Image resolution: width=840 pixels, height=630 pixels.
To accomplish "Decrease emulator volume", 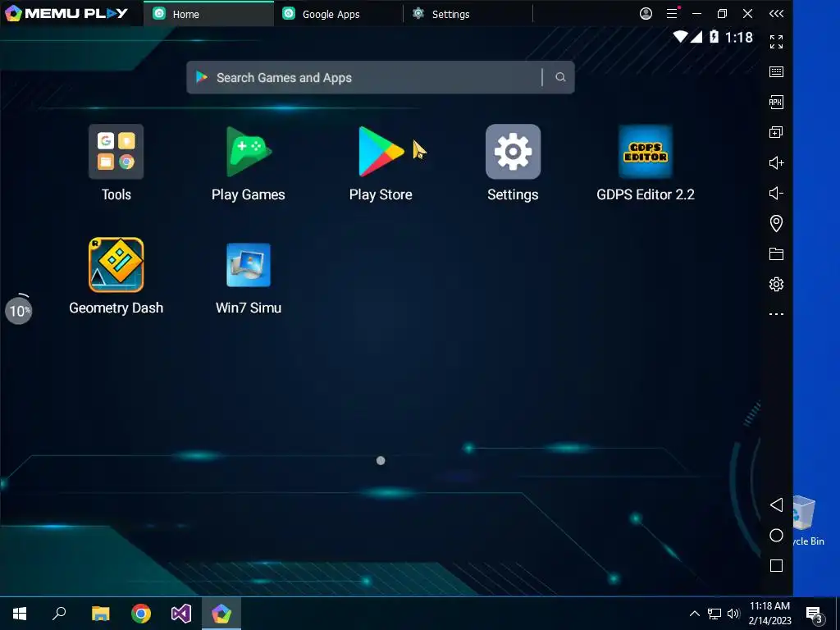I will (776, 193).
